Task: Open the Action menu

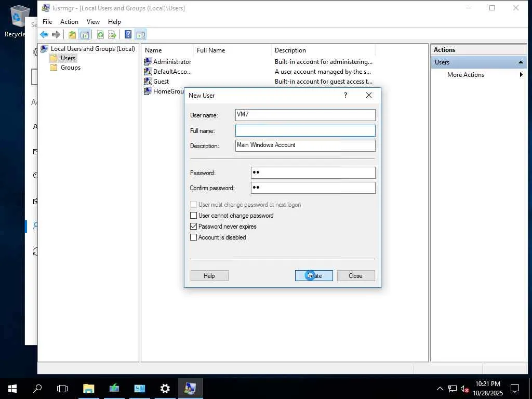Action: pos(69,22)
